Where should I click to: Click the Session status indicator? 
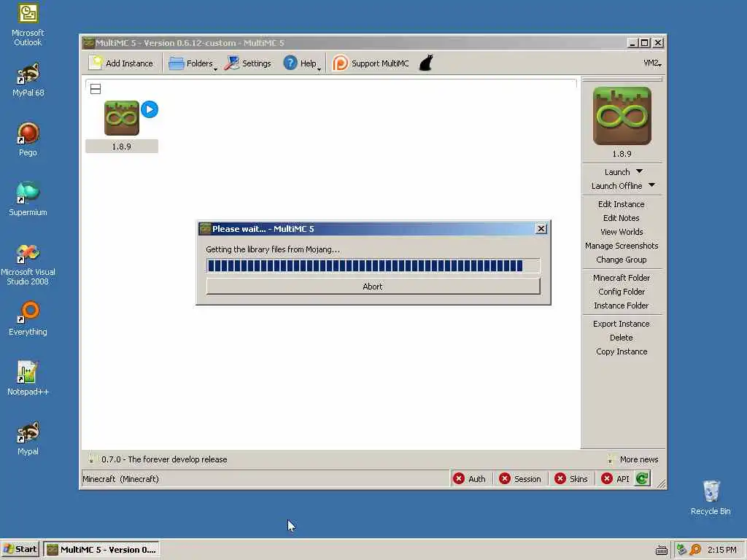519,479
